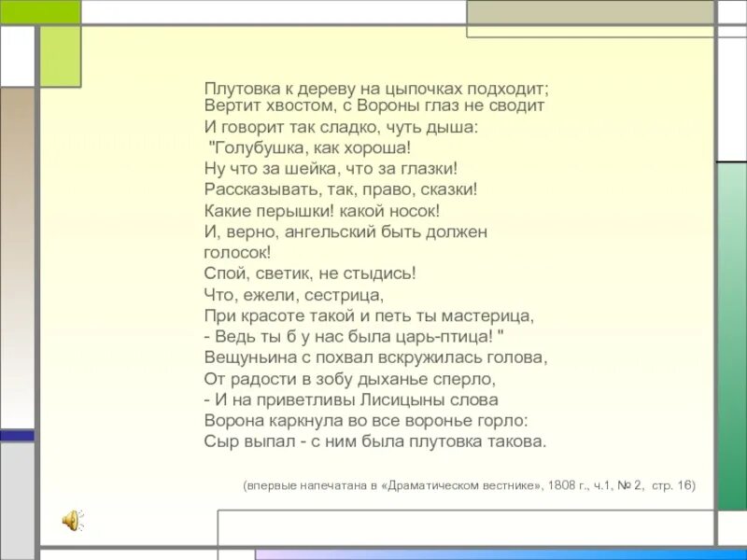The image size is (747, 560).
Task: Select the word 'голосок!'
Action: pyautogui.click(x=237, y=252)
